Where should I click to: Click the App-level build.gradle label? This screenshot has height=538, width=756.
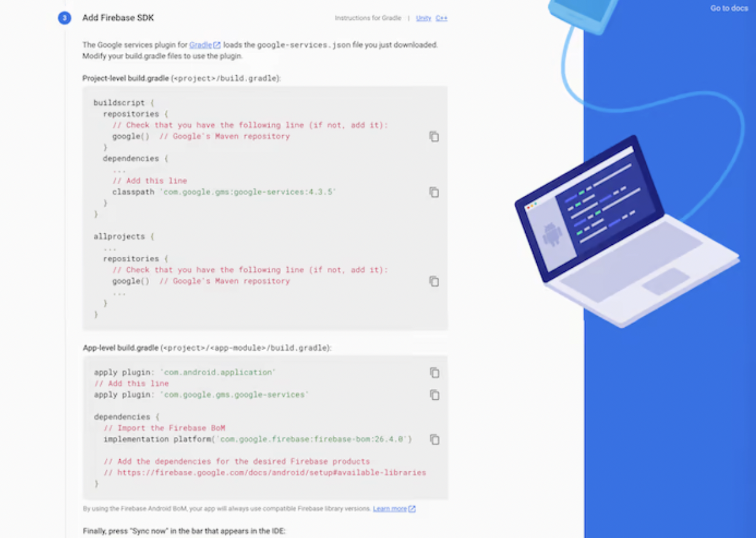pos(207,348)
